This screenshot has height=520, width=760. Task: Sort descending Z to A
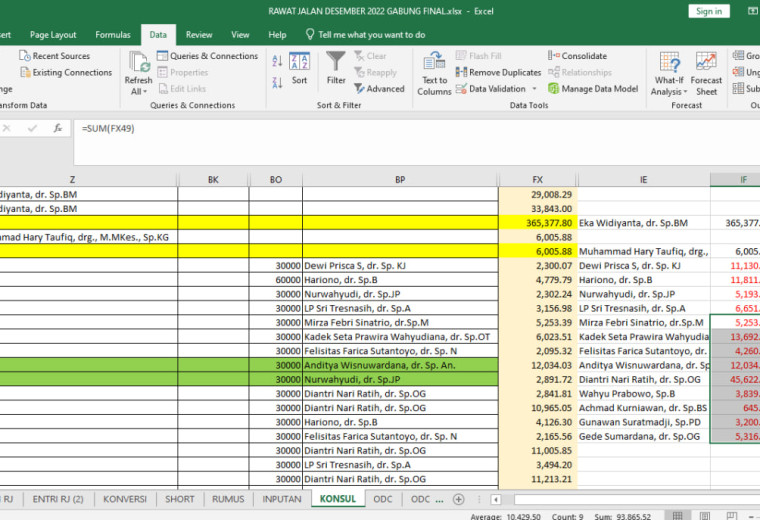277,82
